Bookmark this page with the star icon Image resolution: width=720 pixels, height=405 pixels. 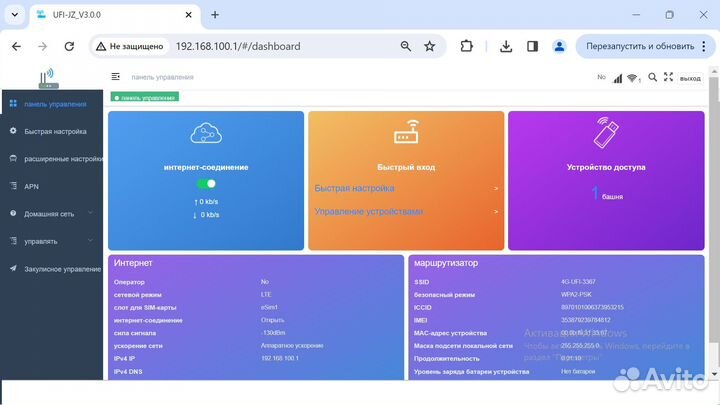[429, 46]
